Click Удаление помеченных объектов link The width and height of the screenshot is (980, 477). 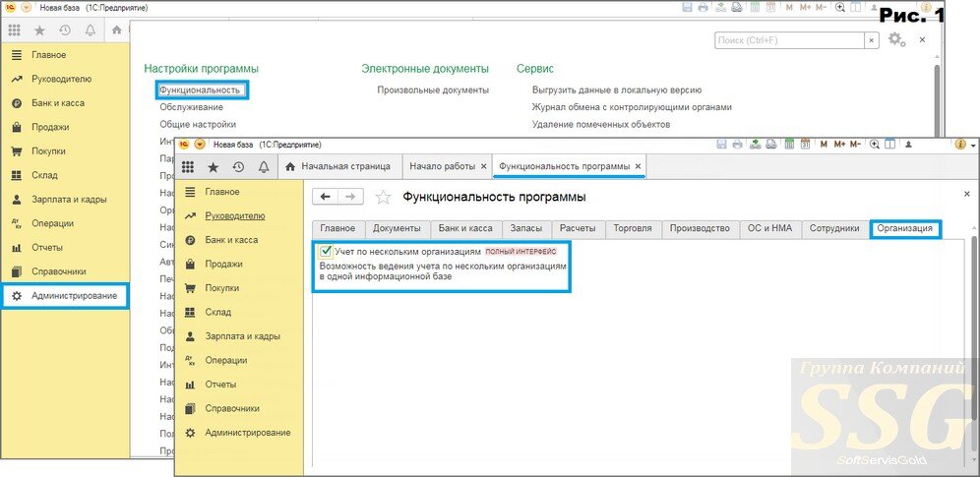coord(601,124)
